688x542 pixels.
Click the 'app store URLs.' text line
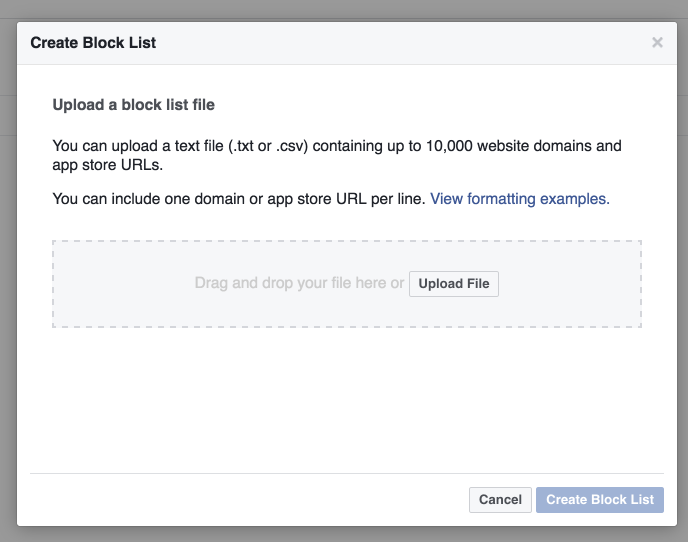click(x=108, y=165)
